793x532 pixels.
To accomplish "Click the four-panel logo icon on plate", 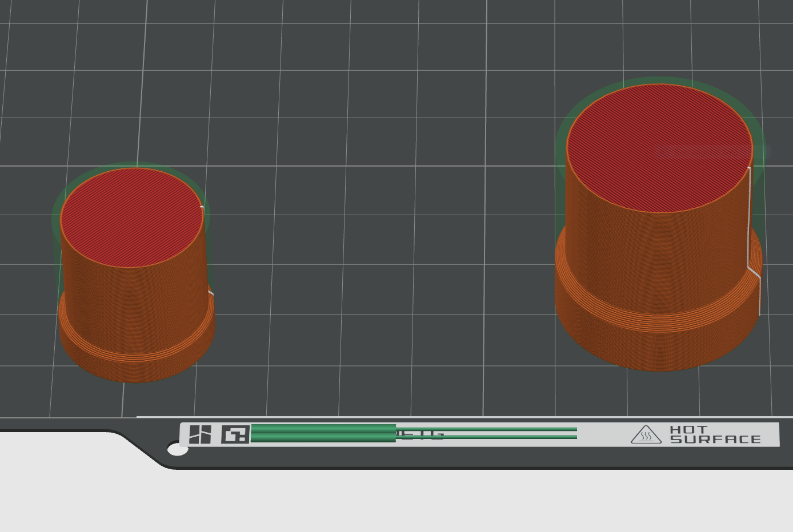I will click(x=200, y=434).
